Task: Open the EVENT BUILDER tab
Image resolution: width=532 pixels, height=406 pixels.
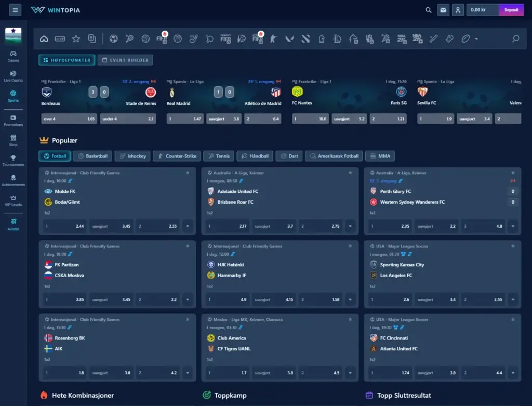Action: pyautogui.click(x=125, y=60)
